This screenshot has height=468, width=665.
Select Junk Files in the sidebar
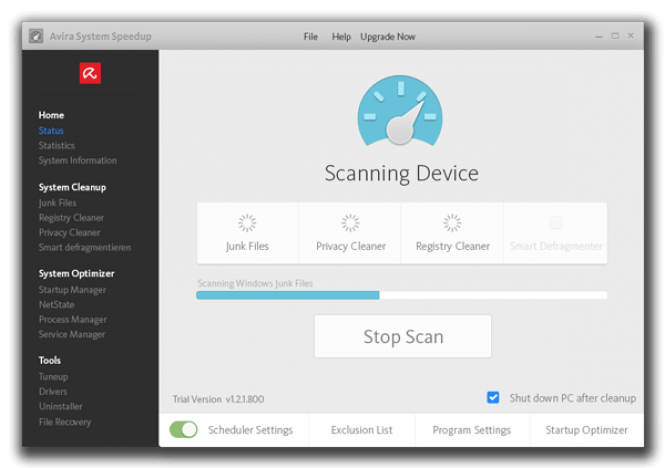click(57, 203)
